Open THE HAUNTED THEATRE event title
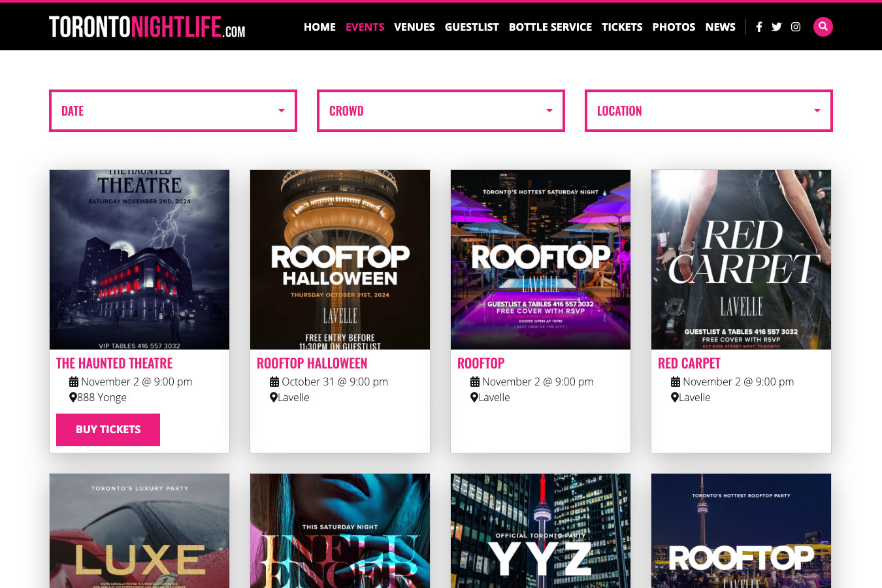882x588 pixels. pyautogui.click(x=114, y=363)
